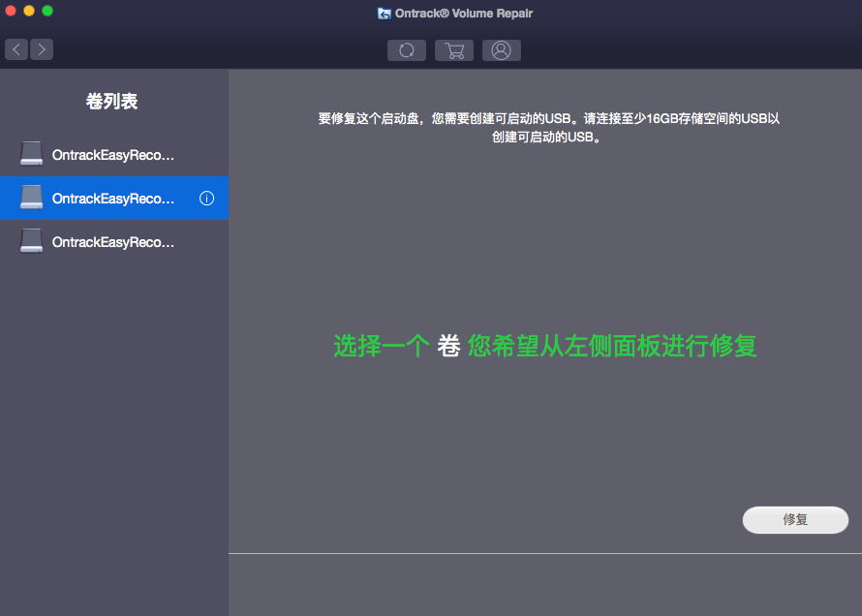Close the Ontrack Volume Repair window

click(11, 11)
